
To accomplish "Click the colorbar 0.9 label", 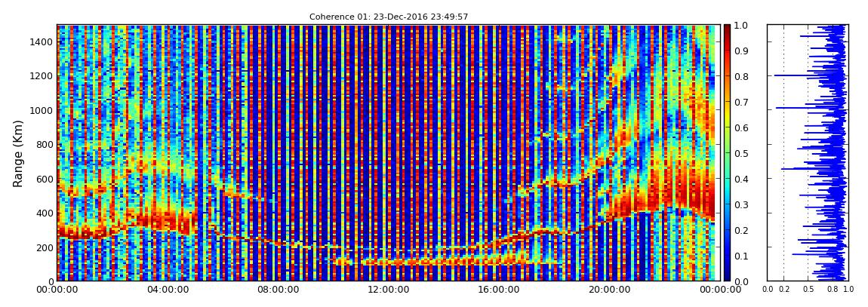I will click(741, 51).
